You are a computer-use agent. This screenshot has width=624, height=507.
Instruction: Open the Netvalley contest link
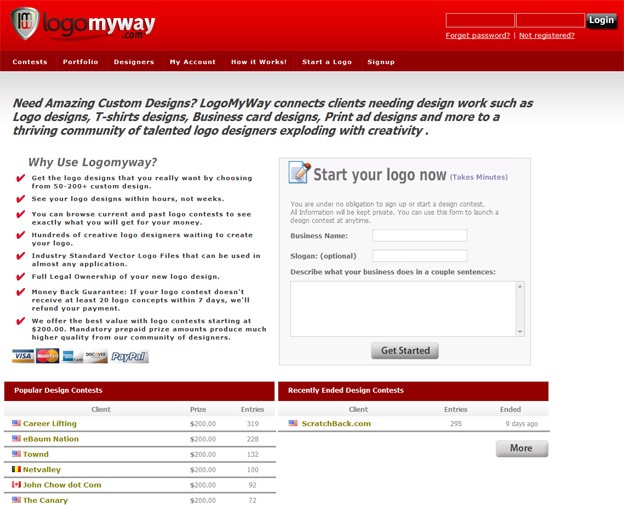[x=42, y=470]
